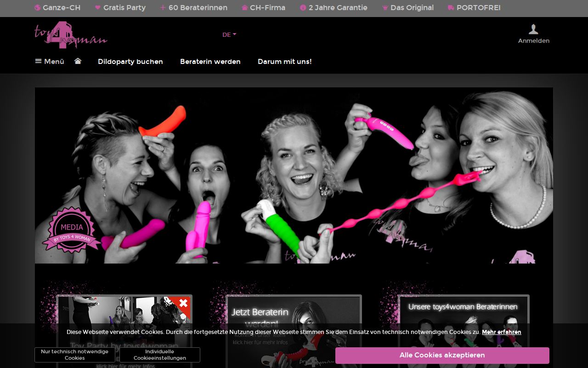Open the Unsere toys4woman Beraterinnen card
The height and width of the screenshot is (368, 588).
[x=463, y=331]
